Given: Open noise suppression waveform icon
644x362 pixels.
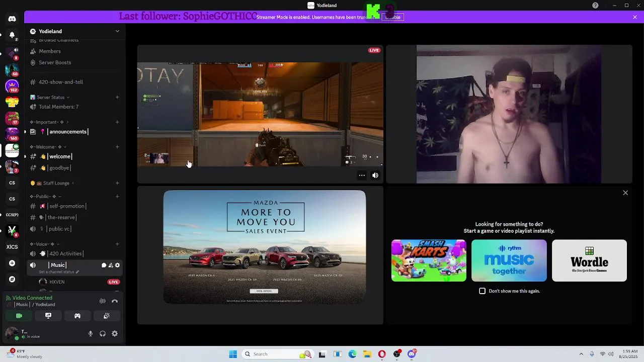Looking at the screenshot, I should tap(103, 301).
